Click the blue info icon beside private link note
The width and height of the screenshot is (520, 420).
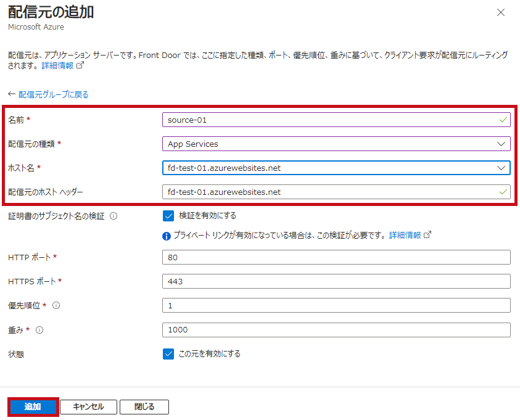coord(167,236)
